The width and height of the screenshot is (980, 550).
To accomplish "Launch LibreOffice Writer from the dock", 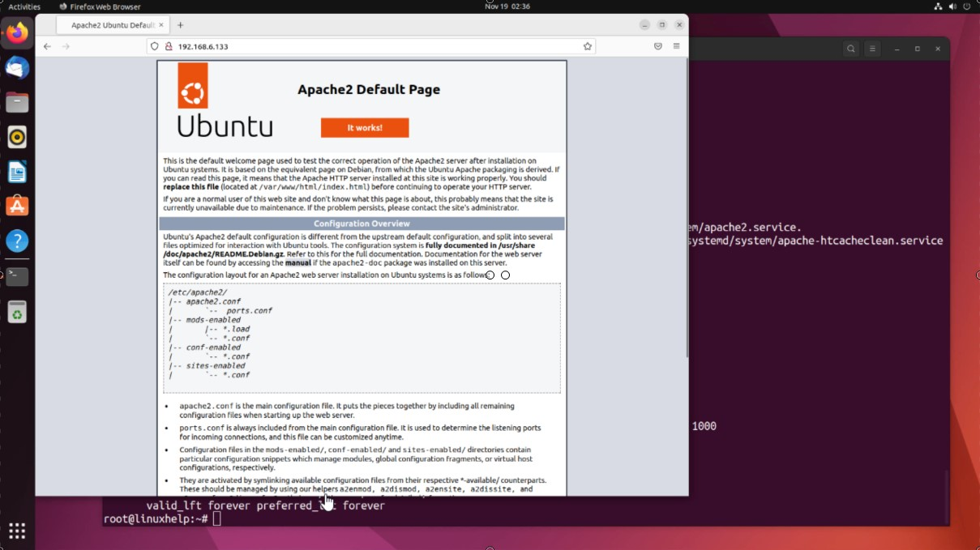I will point(17,172).
